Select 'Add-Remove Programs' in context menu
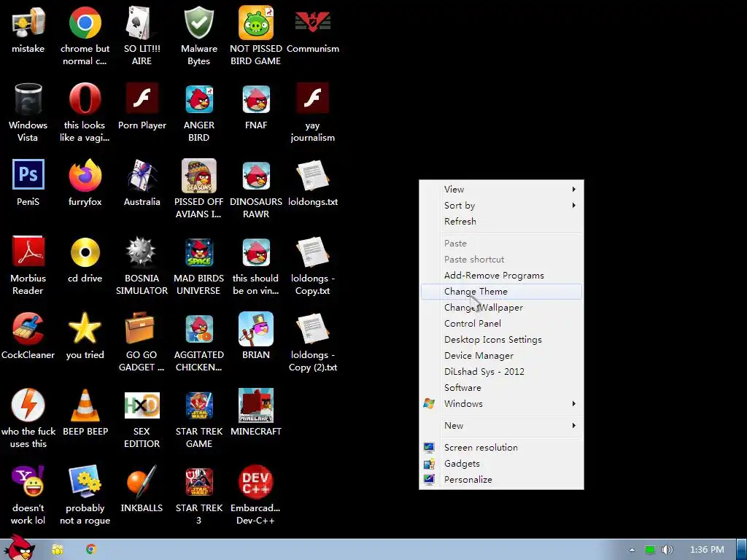The width and height of the screenshot is (747, 560). click(501, 275)
